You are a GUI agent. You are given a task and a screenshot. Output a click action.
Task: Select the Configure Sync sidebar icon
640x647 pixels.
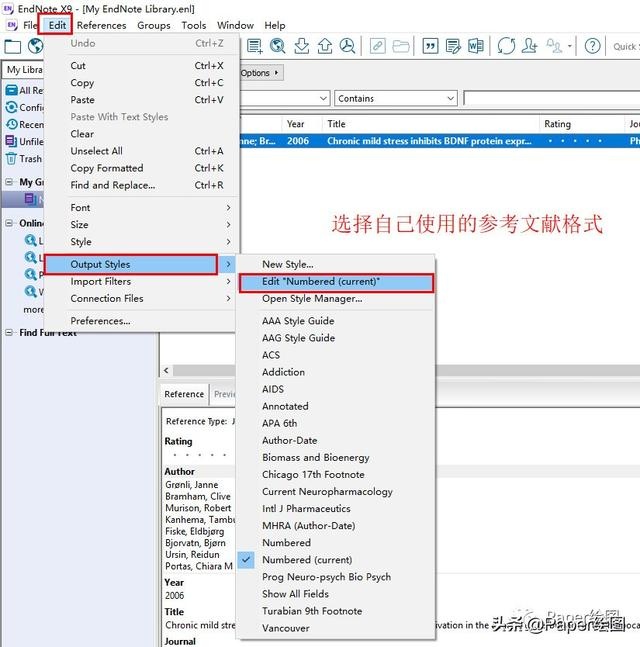tap(12, 107)
